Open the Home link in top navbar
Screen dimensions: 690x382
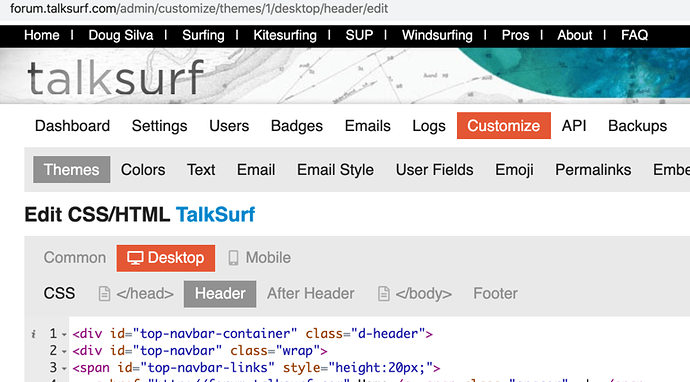pos(42,35)
